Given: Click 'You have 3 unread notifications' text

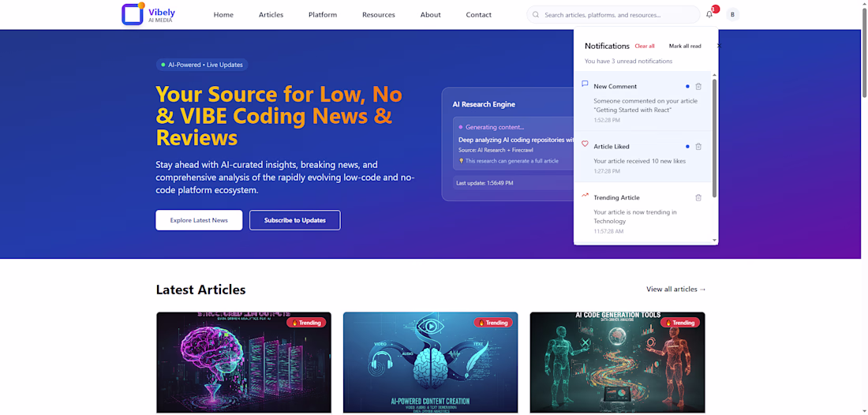Looking at the screenshot, I should coord(628,62).
